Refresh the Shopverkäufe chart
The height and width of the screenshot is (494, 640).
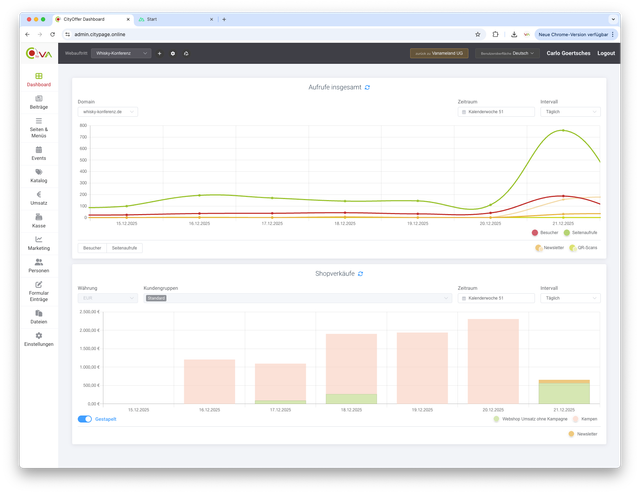[x=360, y=273]
